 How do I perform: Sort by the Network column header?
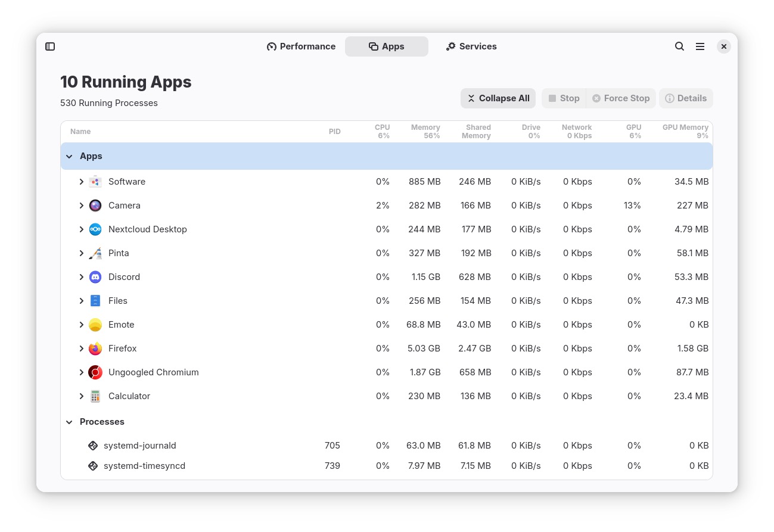(577, 132)
